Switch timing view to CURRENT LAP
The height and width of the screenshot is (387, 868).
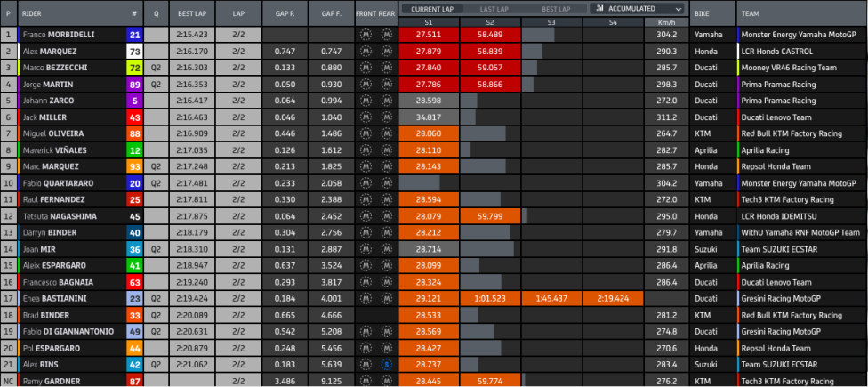pos(432,9)
